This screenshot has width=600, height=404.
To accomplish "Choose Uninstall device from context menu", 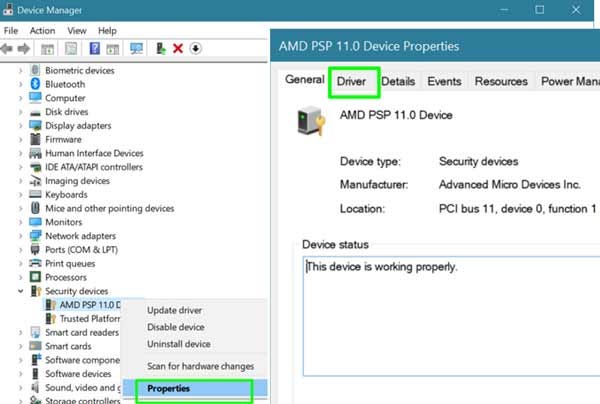I will (x=179, y=344).
